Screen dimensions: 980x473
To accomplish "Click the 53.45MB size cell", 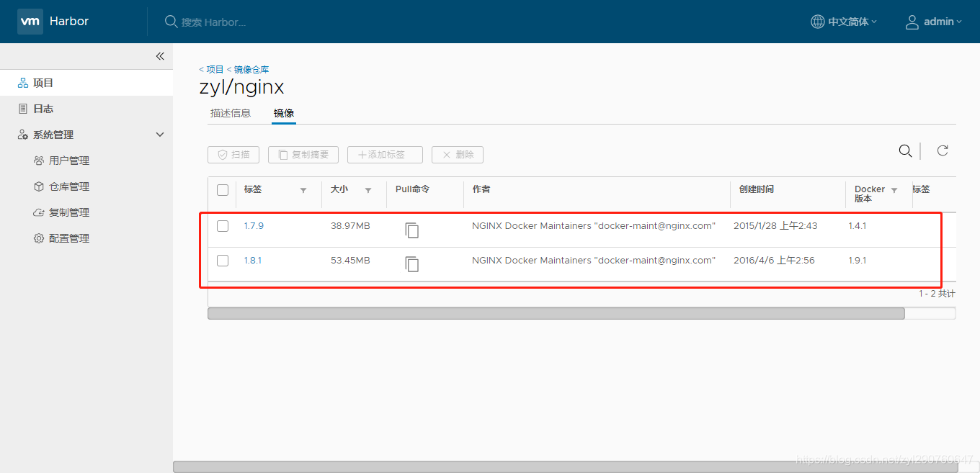I will pyautogui.click(x=350, y=260).
